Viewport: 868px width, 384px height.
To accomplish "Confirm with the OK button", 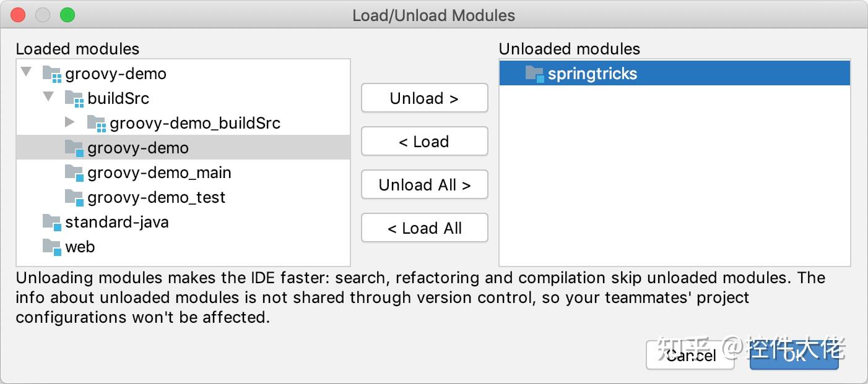I will point(794,356).
